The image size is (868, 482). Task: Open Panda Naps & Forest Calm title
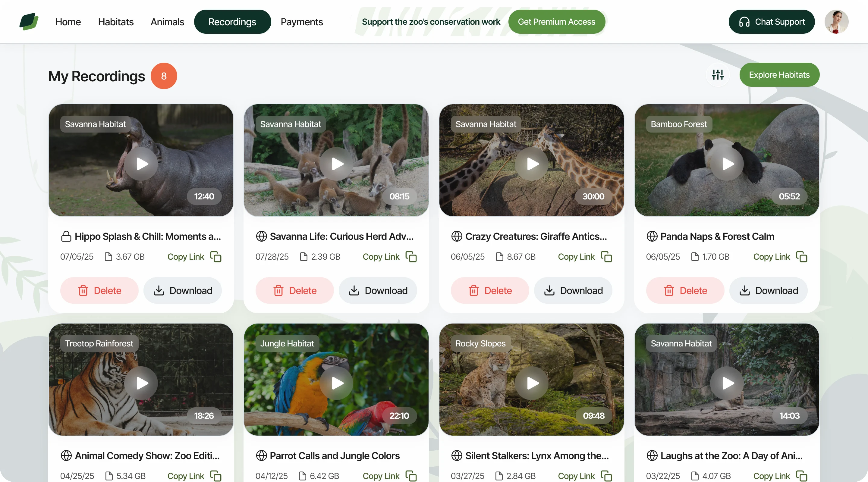coord(717,236)
